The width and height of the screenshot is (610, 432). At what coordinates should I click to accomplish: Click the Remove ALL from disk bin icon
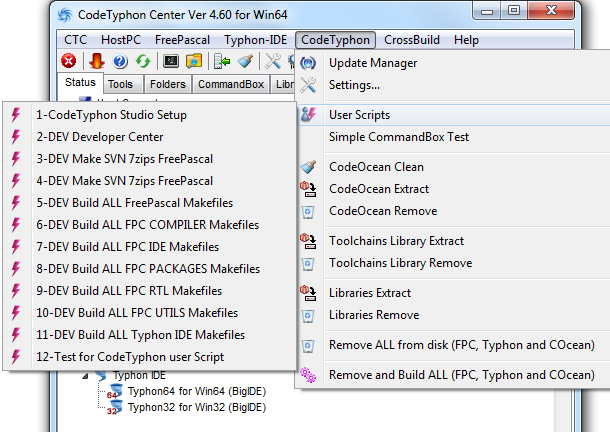(308, 346)
